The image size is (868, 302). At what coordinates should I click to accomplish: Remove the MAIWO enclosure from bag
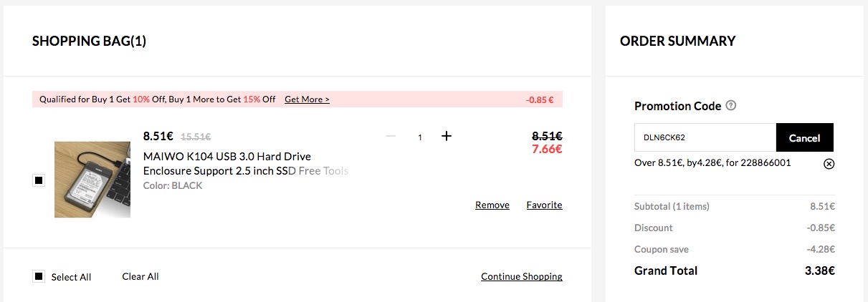pos(492,205)
